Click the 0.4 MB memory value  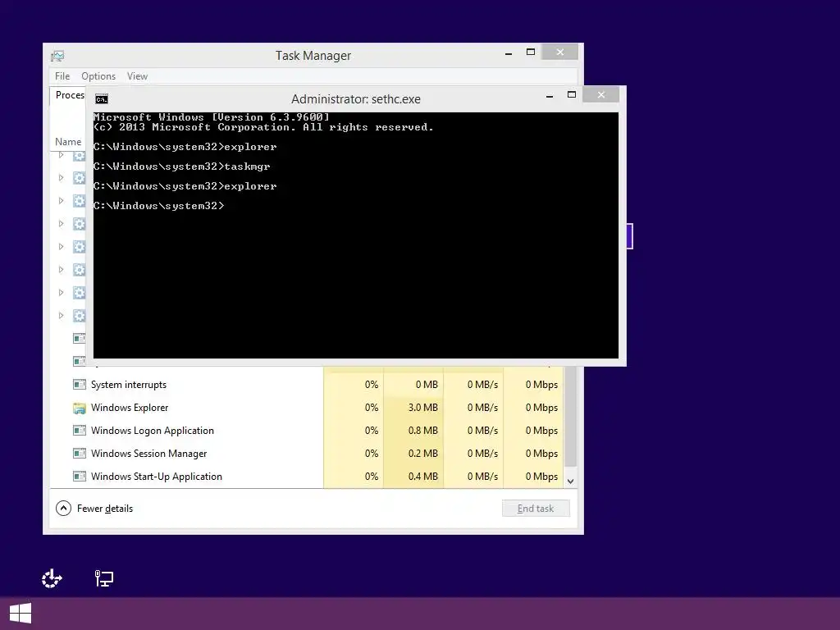pos(422,477)
